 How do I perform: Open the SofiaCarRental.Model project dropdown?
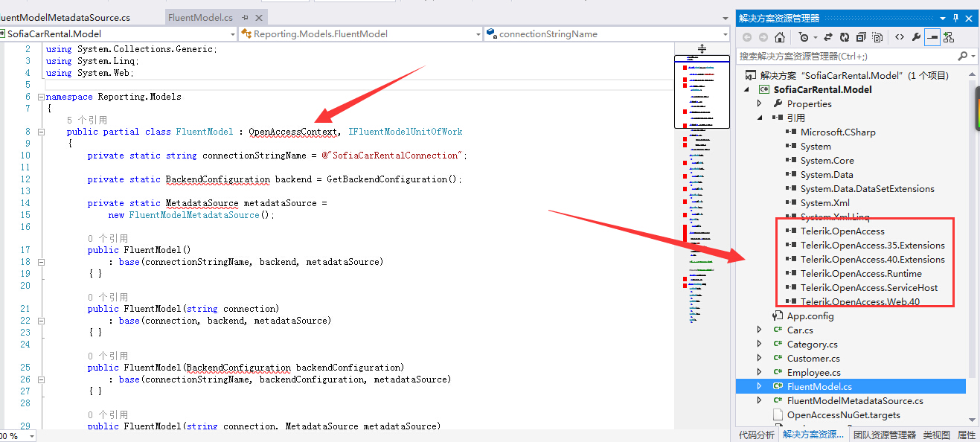pos(232,33)
